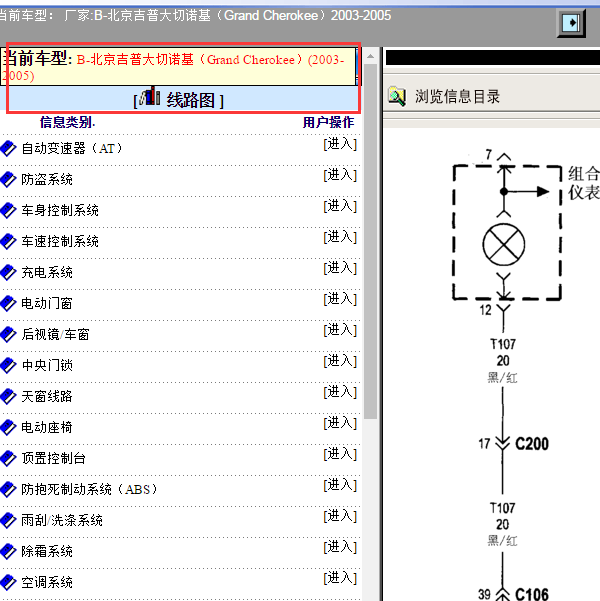Click the C200 connector label in diagram
This screenshot has width=600, height=601.
532,444
